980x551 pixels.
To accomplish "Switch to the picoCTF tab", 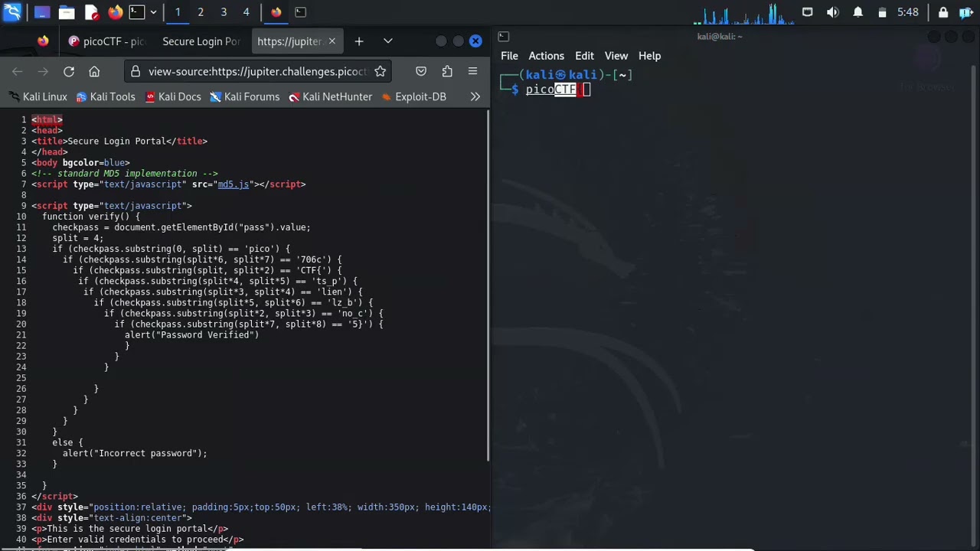I will [x=107, y=41].
